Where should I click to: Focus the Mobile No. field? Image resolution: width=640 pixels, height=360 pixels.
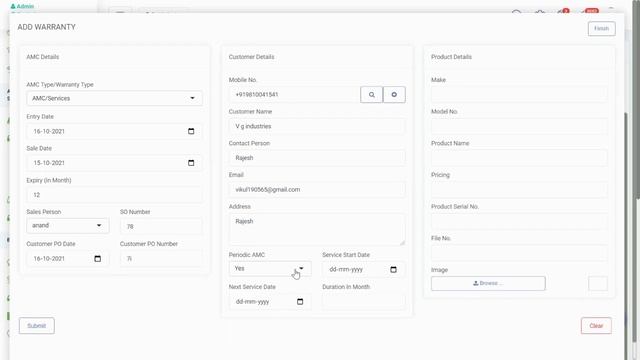click(294, 95)
